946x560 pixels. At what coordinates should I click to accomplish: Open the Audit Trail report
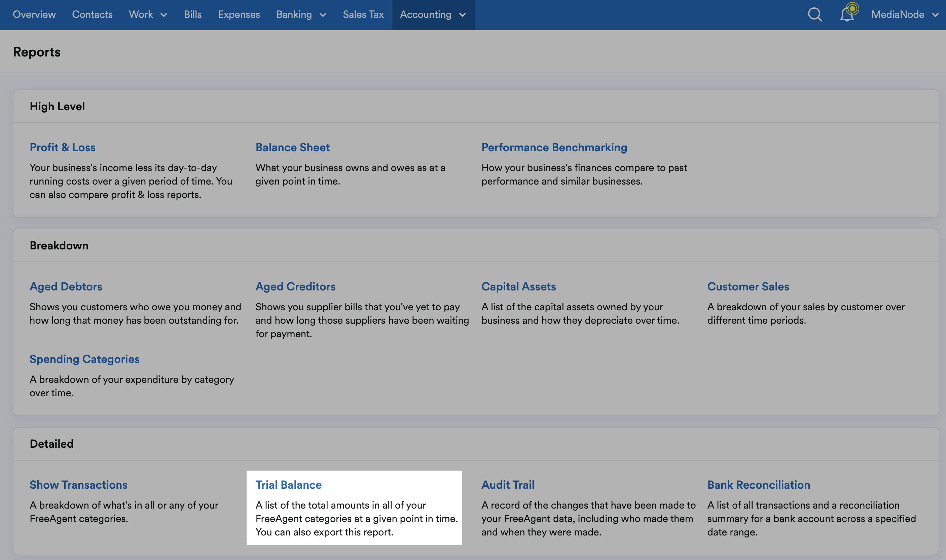click(508, 484)
